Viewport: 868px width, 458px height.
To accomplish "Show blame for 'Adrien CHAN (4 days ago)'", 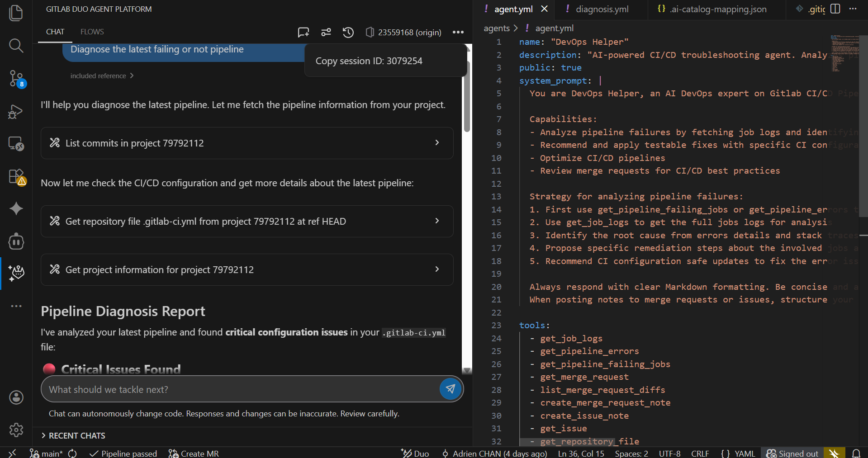I will (494, 453).
